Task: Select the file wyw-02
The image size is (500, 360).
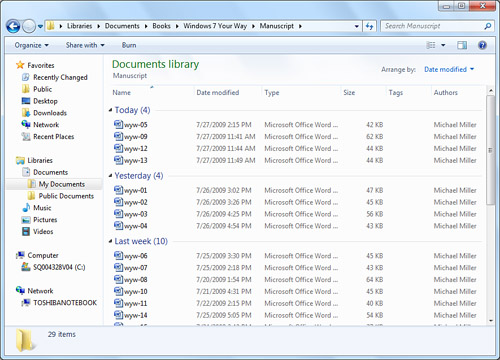Action: pos(136,202)
